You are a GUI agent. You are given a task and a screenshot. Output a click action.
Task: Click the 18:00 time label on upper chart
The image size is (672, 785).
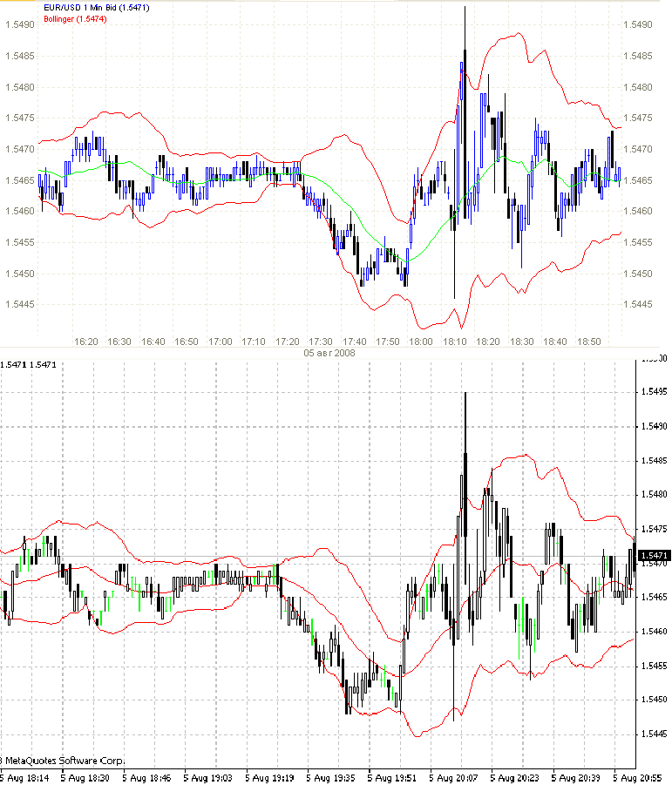[421, 342]
